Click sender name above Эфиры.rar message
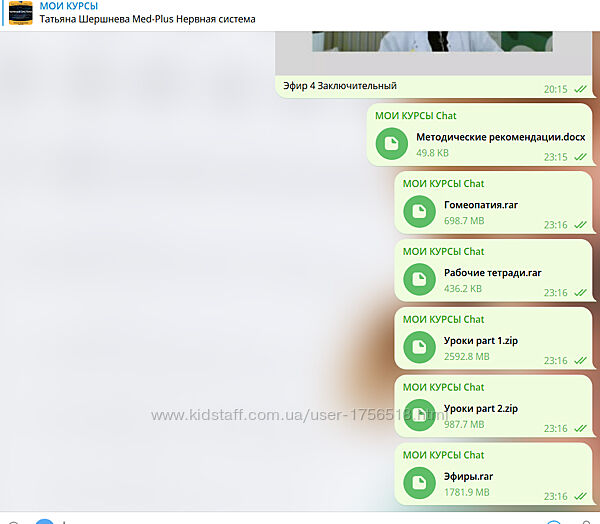Viewport: 600px width, 524px height. point(443,455)
